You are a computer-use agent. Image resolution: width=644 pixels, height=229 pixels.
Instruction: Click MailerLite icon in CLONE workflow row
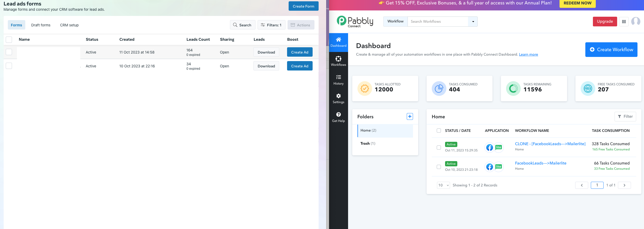click(x=499, y=147)
